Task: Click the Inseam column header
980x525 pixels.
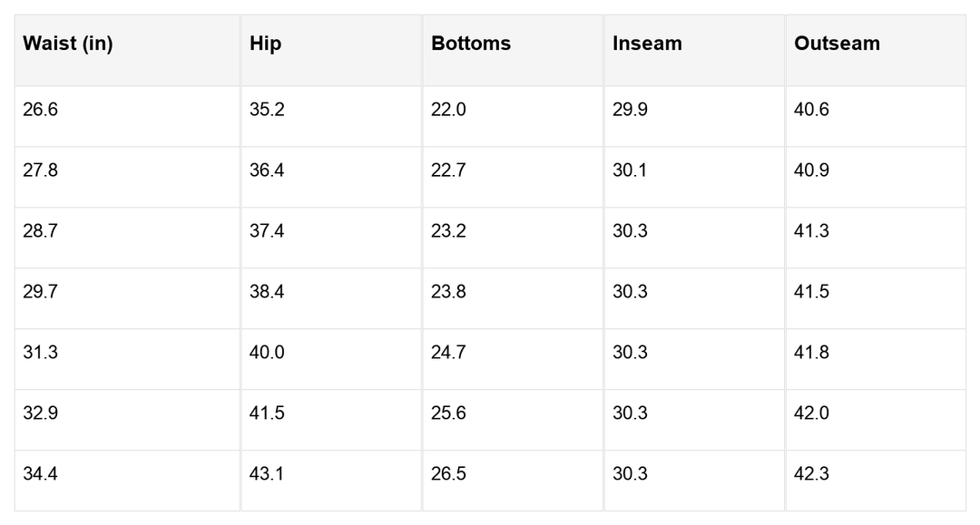Action: 647,44
